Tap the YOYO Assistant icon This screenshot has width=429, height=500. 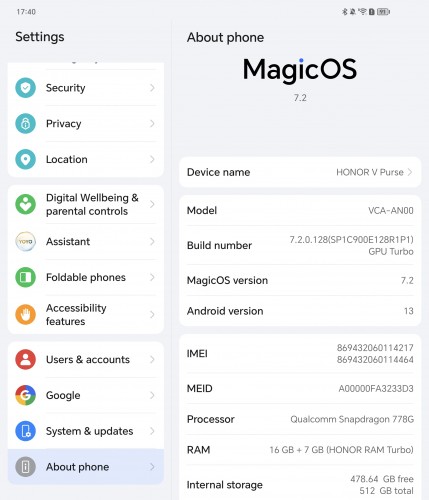[x=25, y=241]
